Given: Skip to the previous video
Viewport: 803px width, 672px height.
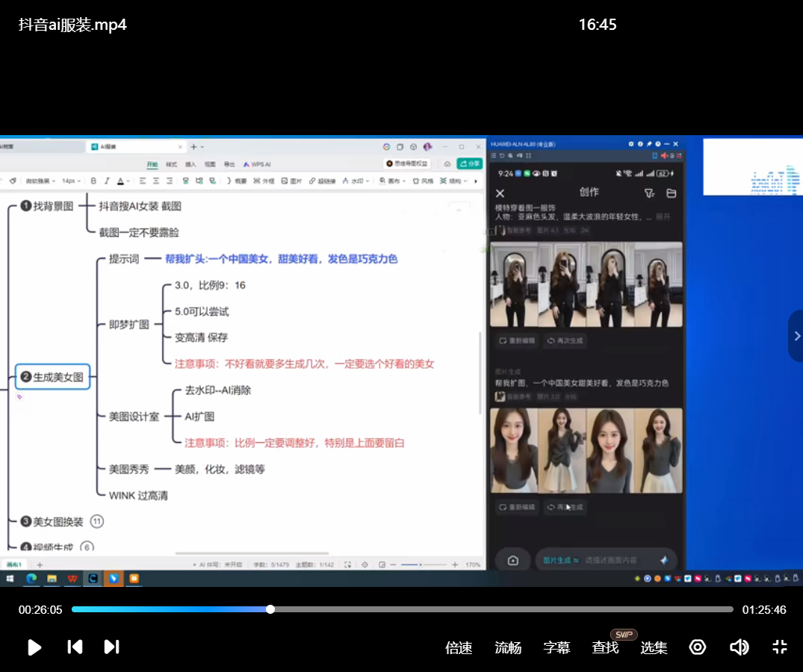Looking at the screenshot, I should [x=75, y=647].
